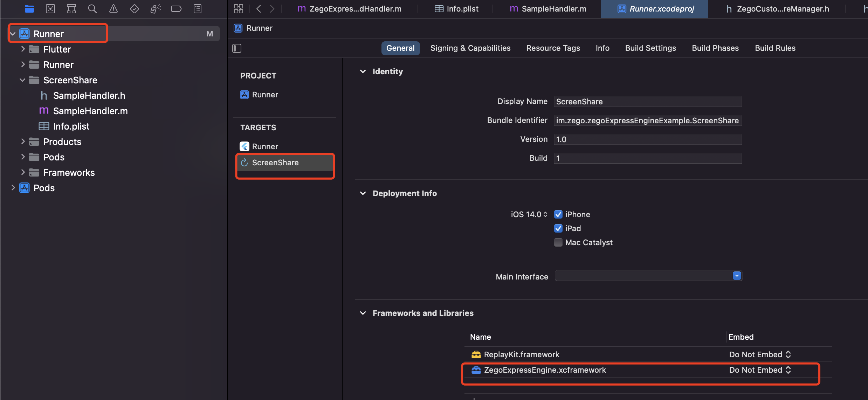Expand the Frameworks folder
The height and width of the screenshot is (400, 868).
tap(23, 172)
